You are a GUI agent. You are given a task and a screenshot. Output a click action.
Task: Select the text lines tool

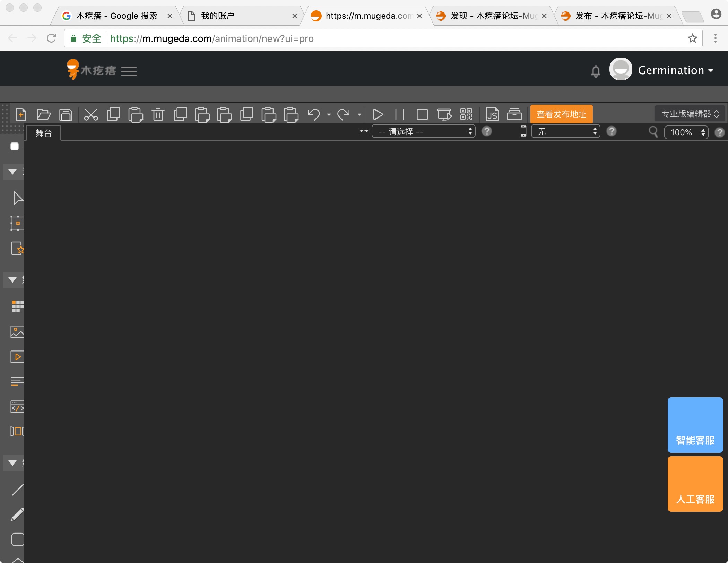(17, 381)
